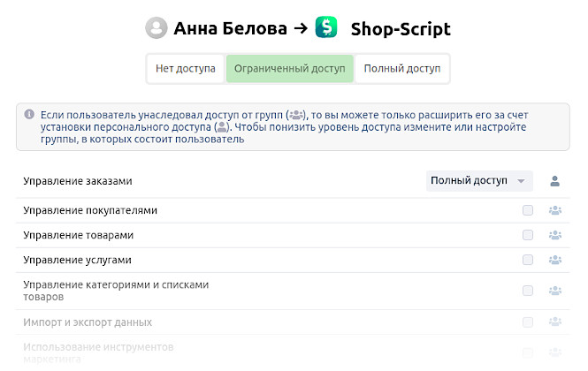The height and width of the screenshot is (371, 588).
Task: Enable the customer management checkbox
Action: (x=528, y=210)
